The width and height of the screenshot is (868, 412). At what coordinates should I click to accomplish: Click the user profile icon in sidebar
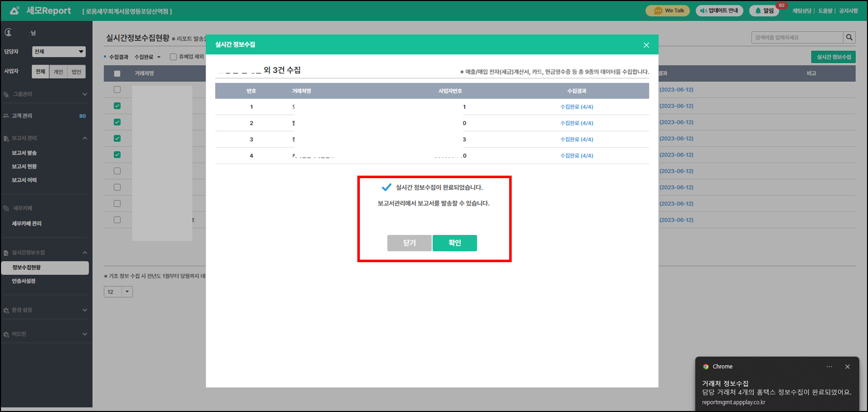pyautogui.click(x=9, y=32)
